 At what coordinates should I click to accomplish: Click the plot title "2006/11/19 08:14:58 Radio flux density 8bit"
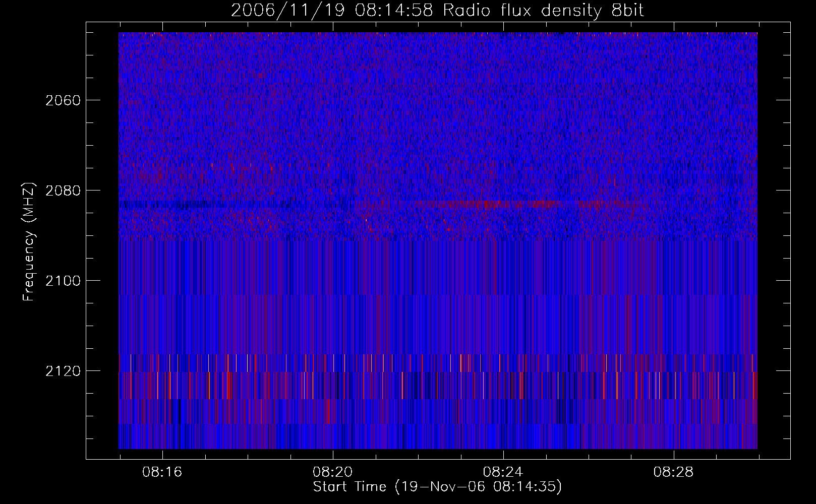click(x=437, y=10)
